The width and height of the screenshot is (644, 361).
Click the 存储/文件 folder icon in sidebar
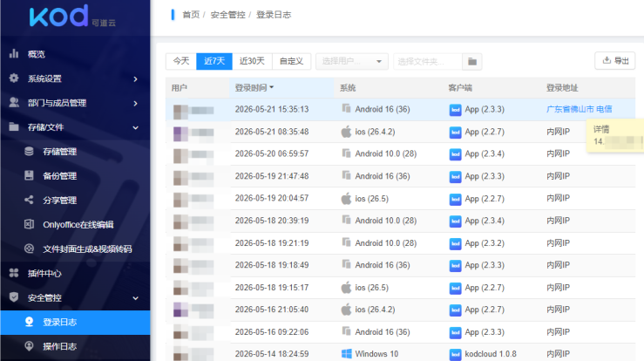(x=14, y=126)
